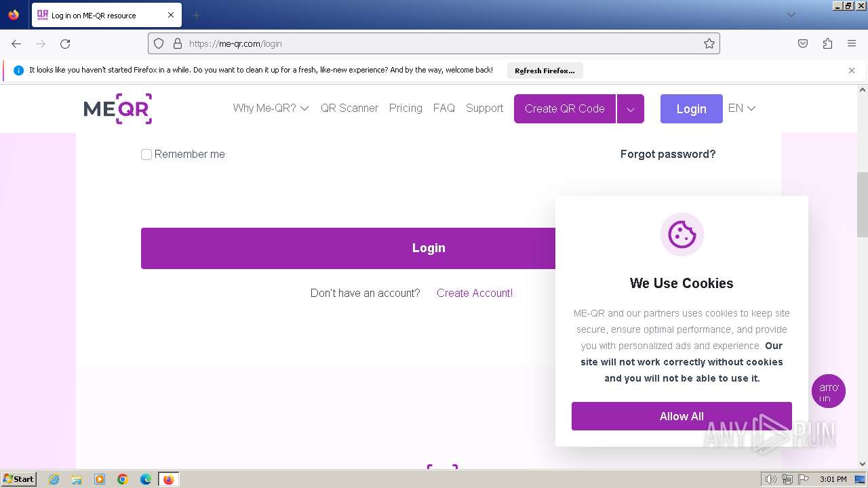Open the Firefox application menu
The image size is (868, 488).
852,43
